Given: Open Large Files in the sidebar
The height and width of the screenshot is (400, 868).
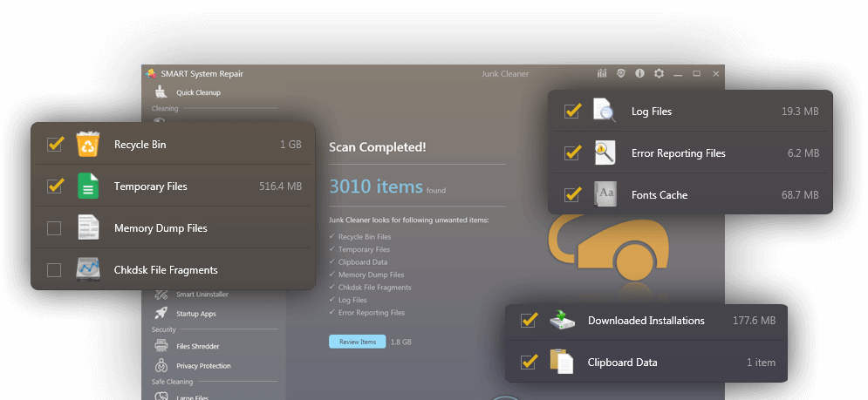Looking at the screenshot, I should point(192,397).
